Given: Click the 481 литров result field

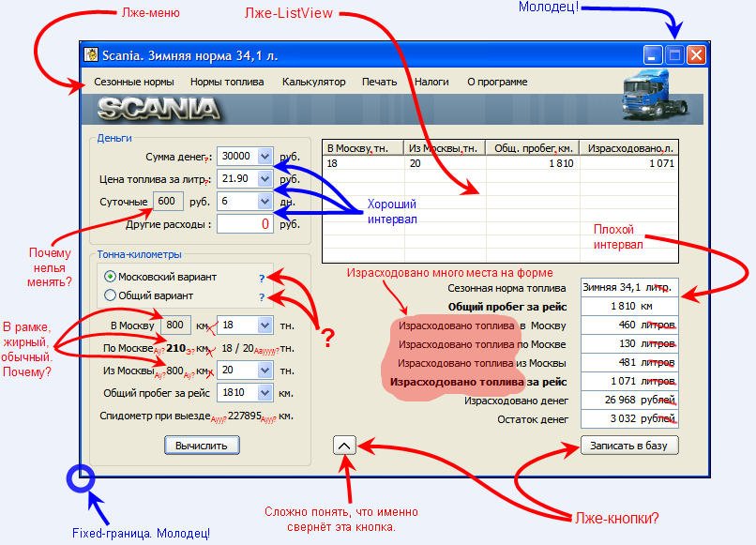Looking at the screenshot, I should (629, 363).
